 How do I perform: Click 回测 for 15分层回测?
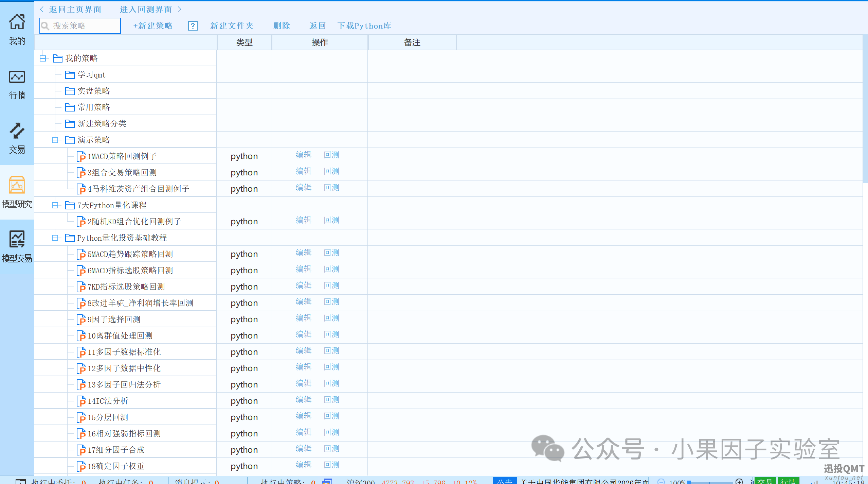(x=331, y=416)
